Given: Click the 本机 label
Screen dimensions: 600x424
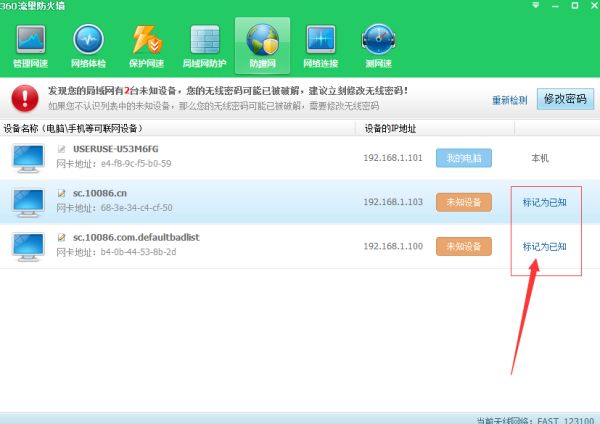Looking at the screenshot, I should (x=540, y=158).
